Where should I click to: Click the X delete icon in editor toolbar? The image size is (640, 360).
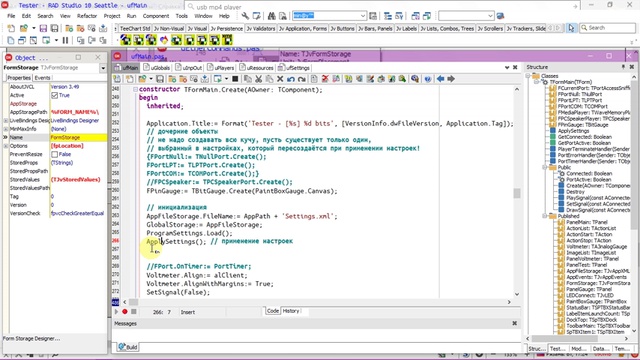tap(280, 79)
